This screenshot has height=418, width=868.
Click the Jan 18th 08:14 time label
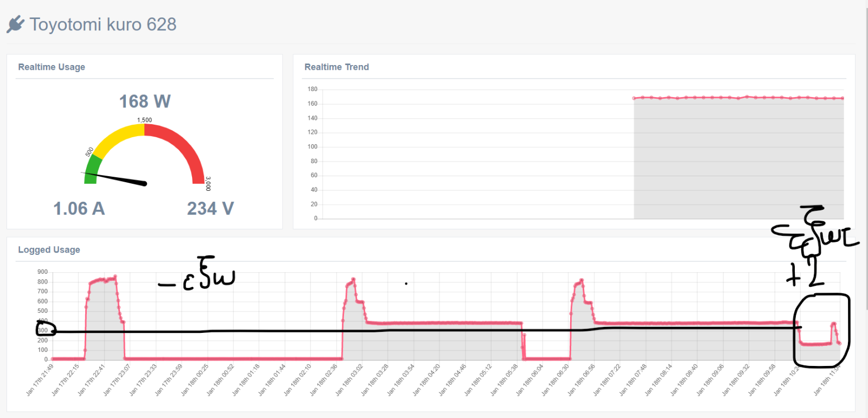[x=659, y=380]
